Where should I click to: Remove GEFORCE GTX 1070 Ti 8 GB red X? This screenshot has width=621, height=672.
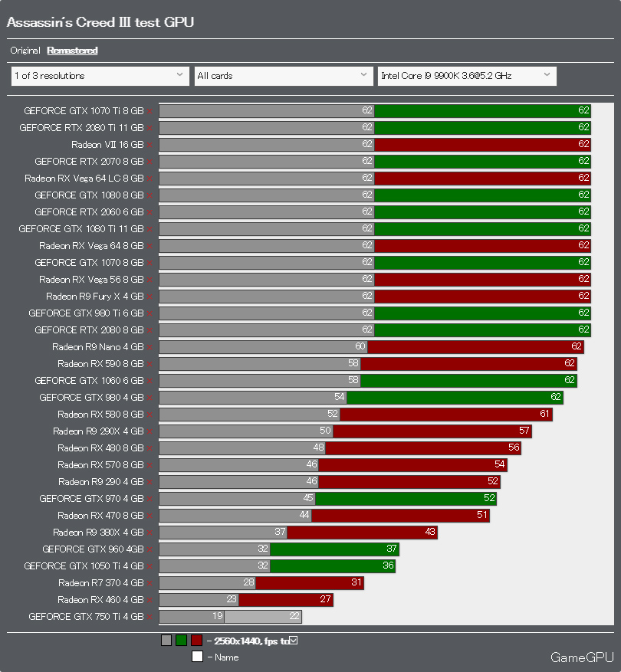point(149,111)
